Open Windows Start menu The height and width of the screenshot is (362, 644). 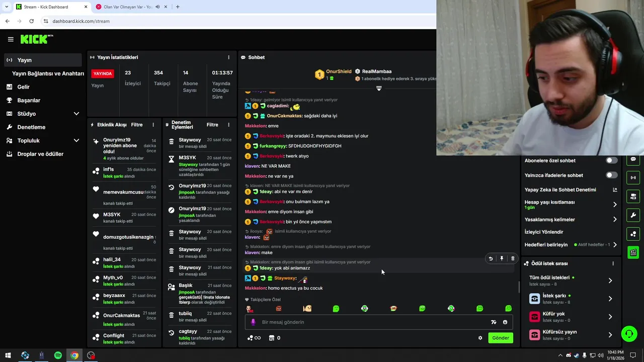click(x=8, y=355)
